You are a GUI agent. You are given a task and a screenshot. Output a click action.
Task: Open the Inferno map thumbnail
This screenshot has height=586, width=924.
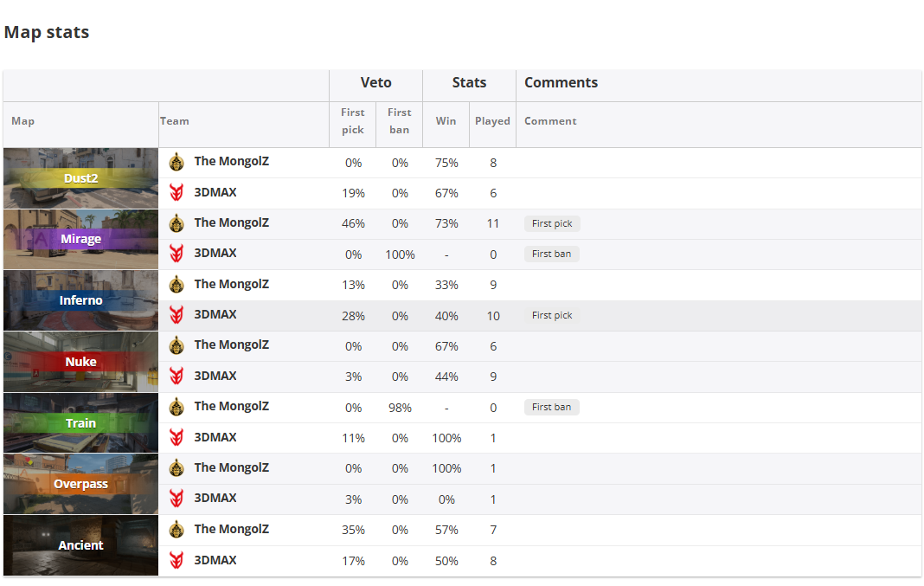point(80,300)
